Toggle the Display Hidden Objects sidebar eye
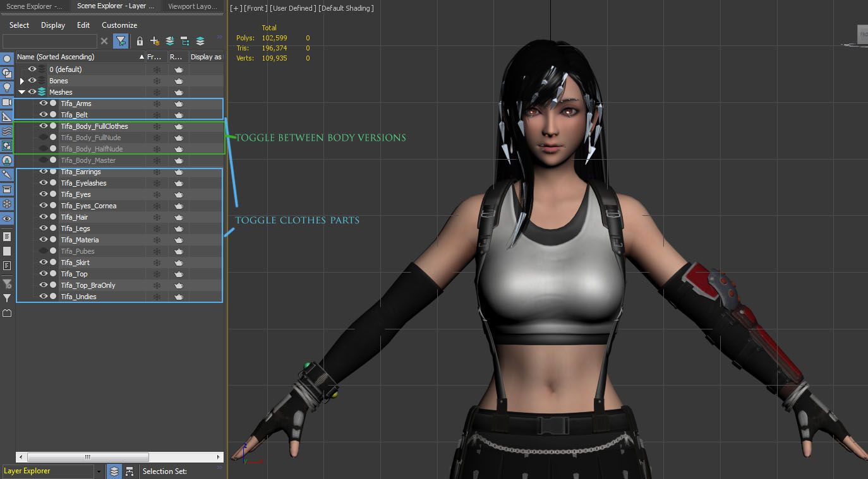Image resolution: width=868 pixels, height=479 pixels. (x=7, y=218)
